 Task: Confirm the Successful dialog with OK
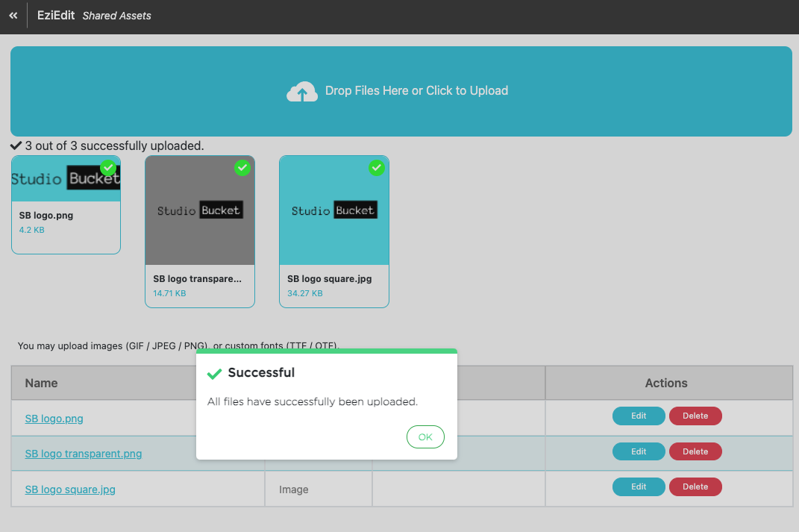tap(425, 436)
